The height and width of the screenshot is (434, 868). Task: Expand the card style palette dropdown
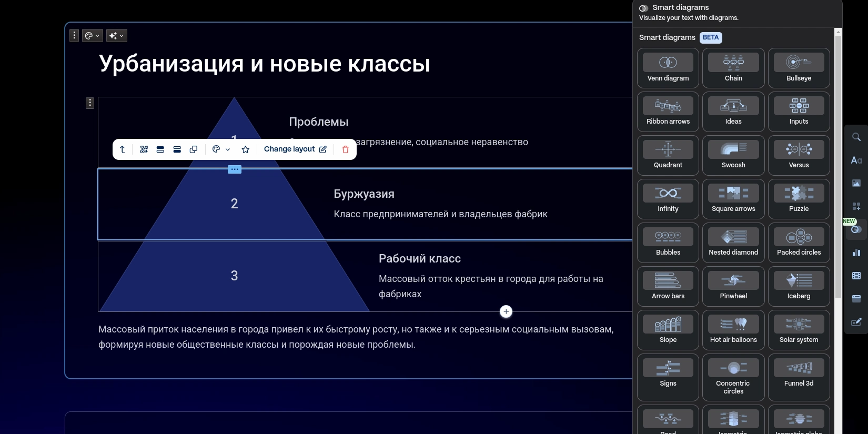[92, 36]
